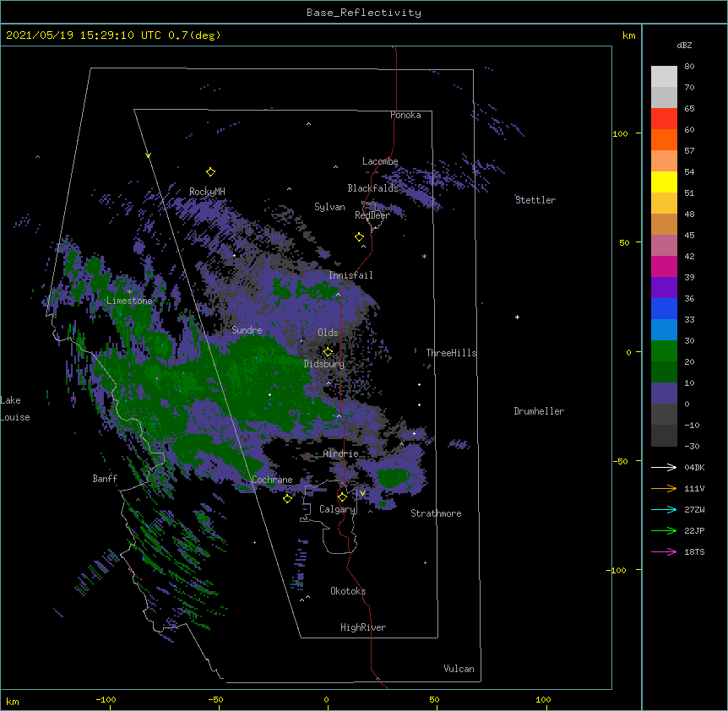Click the Sundre label
Screen dimensions: 728x711
click(247, 330)
